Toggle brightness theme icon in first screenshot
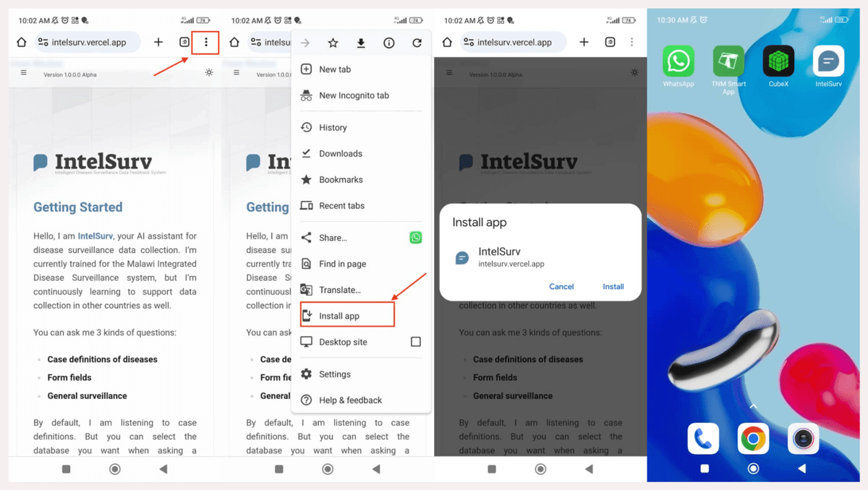868x490 pixels. 209,73
